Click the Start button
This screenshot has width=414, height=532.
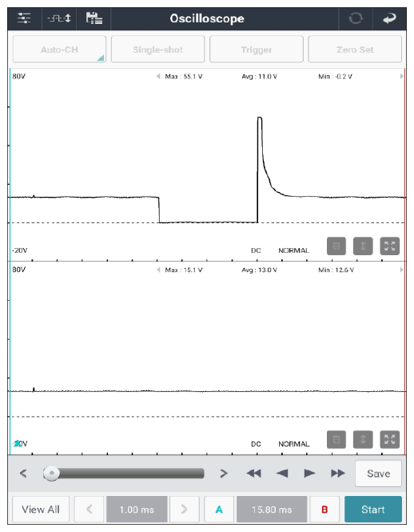coord(373,510)
